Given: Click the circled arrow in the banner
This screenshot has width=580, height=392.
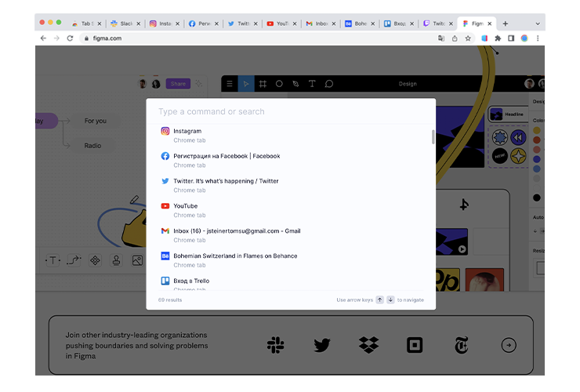Looking at the screenshot, I should click(x=509, y=345).
